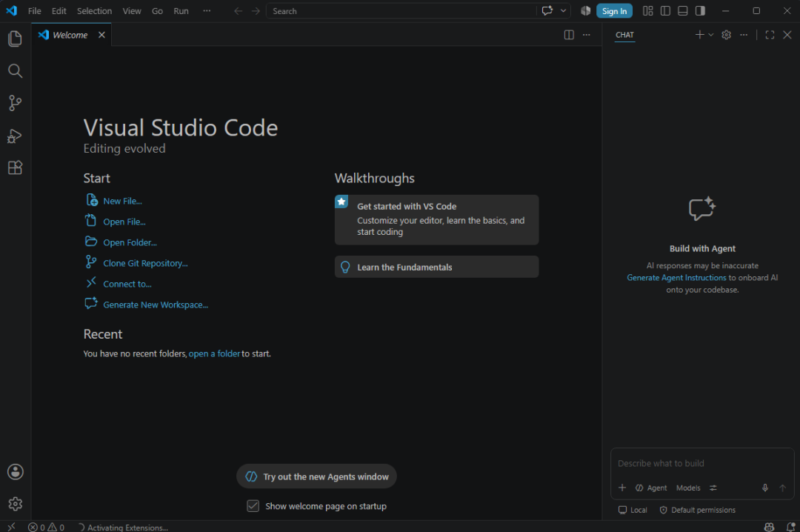800x532 pixels.
Task: Open the View menu
Action: coord(132,10)
